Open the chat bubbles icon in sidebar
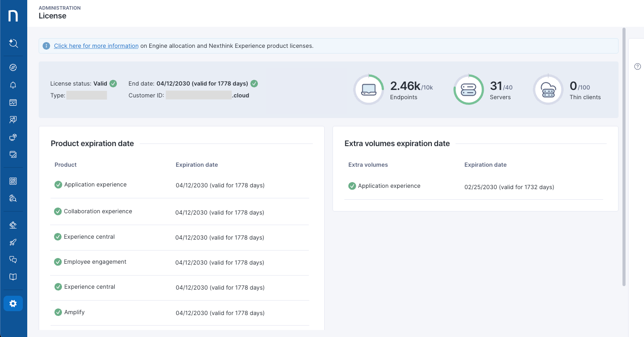644x337 pixels. click(13, 260)
